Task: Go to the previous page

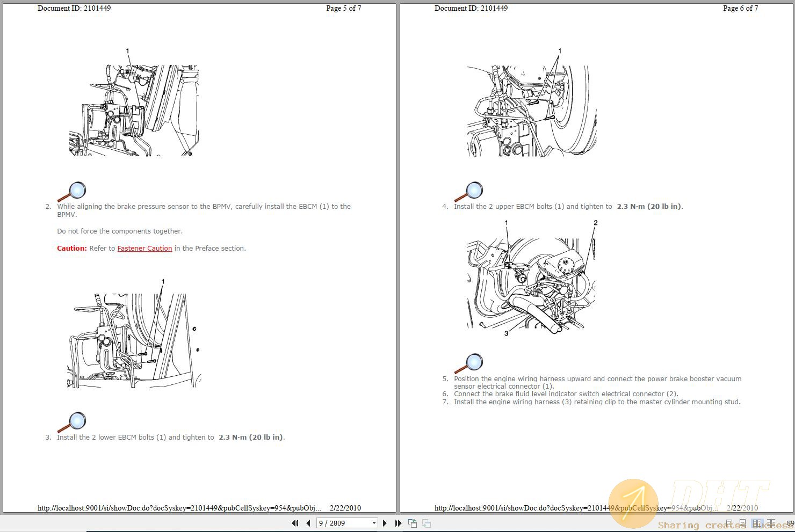Action: pos(308,523)
